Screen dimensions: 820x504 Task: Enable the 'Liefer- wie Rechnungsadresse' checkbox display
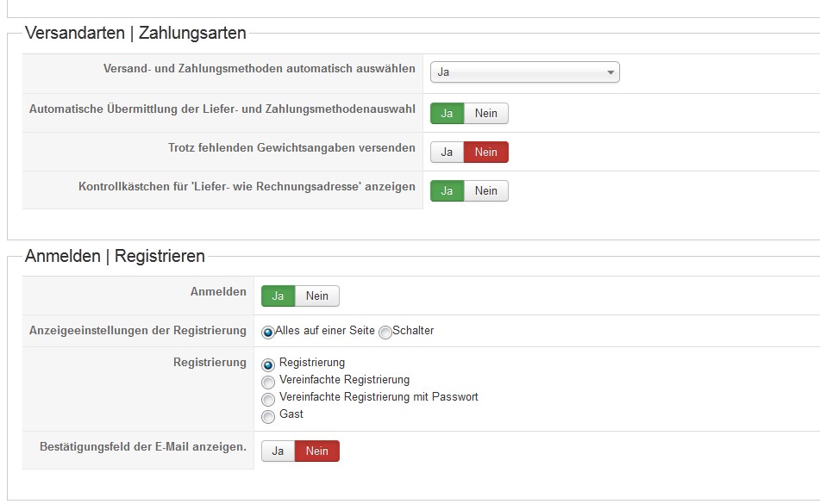point(447,191)
